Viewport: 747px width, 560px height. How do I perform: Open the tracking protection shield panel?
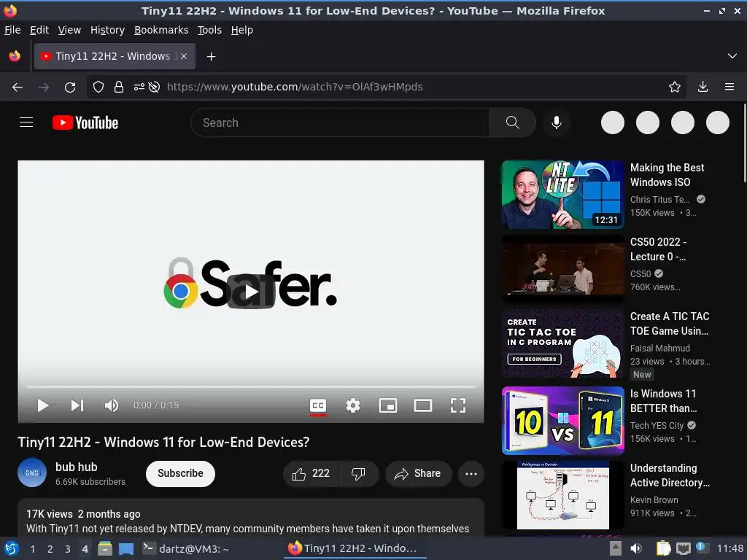98,87
